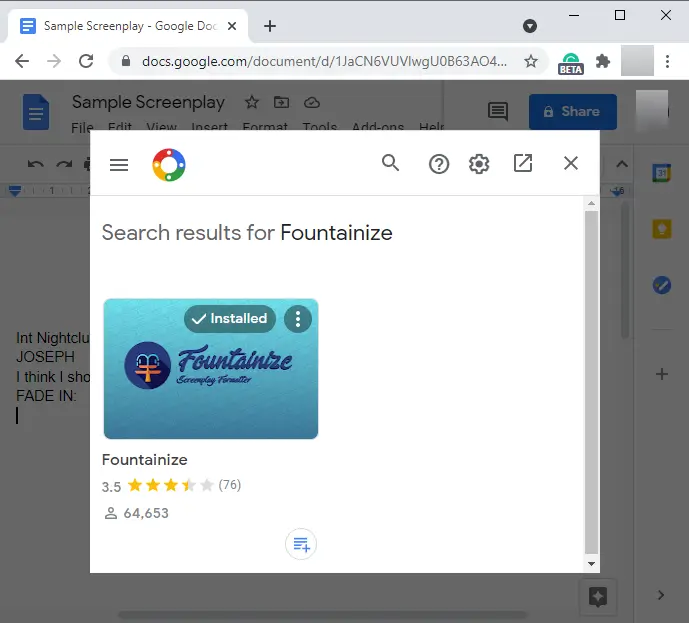Open the marketplace settings gear

[479, 164]
